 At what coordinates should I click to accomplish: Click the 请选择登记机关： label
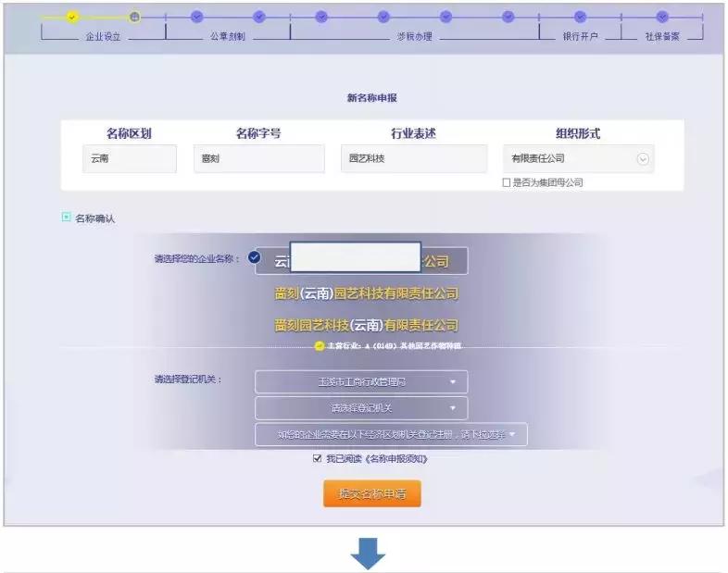(188, 380)
